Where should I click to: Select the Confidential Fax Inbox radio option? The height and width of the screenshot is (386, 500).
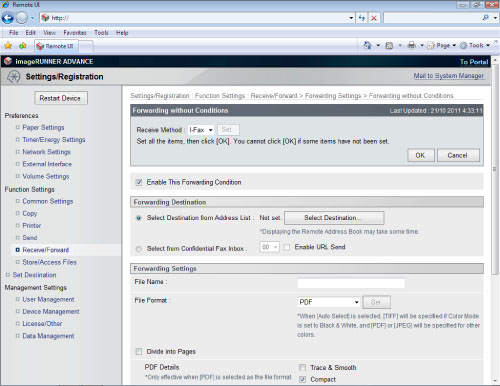(139, 249)
